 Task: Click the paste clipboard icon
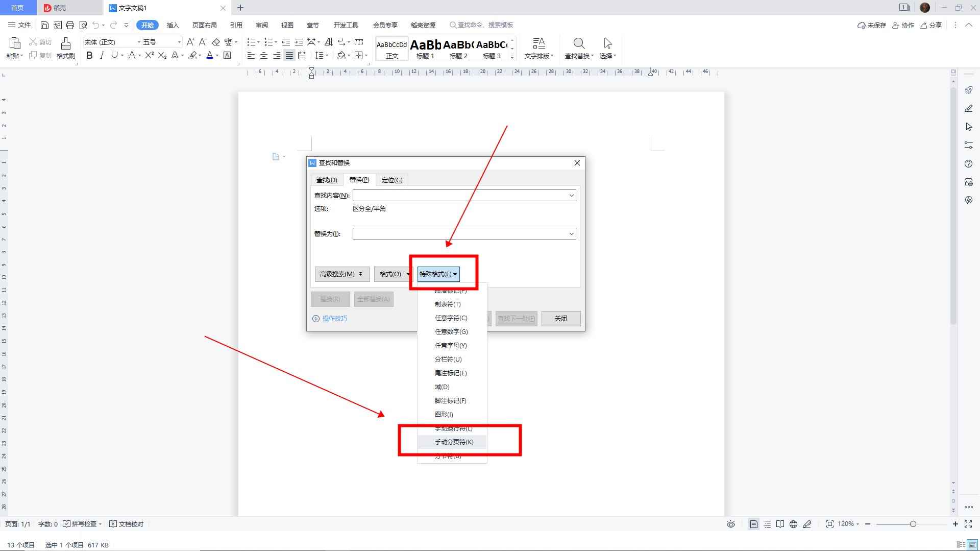(14, 44)
